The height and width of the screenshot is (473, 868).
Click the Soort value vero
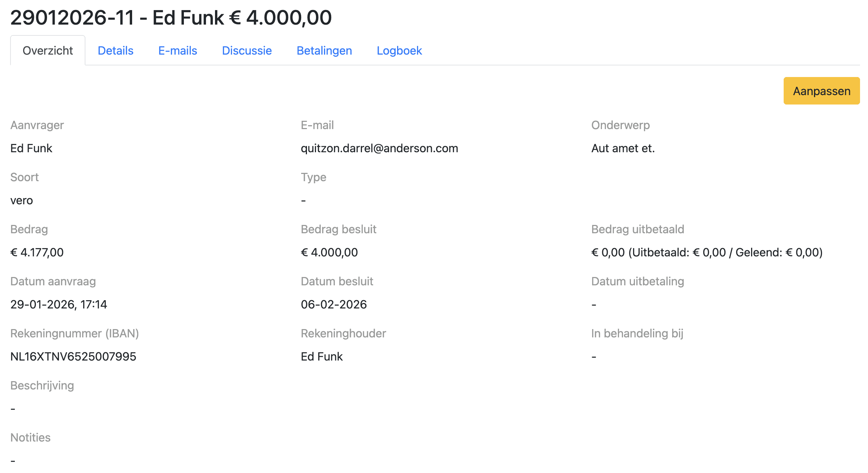[x=22, y=200]
